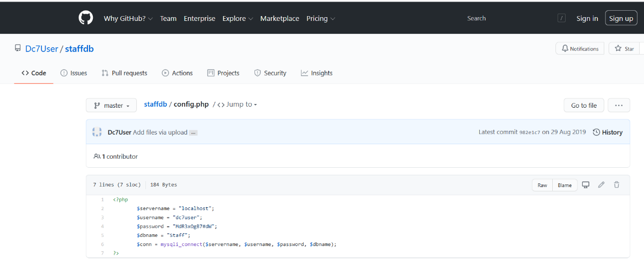Image resolution: width=644 pixels, height=275 pixels.
Task: Focus the Search input field
Action: tap(510, 18)
